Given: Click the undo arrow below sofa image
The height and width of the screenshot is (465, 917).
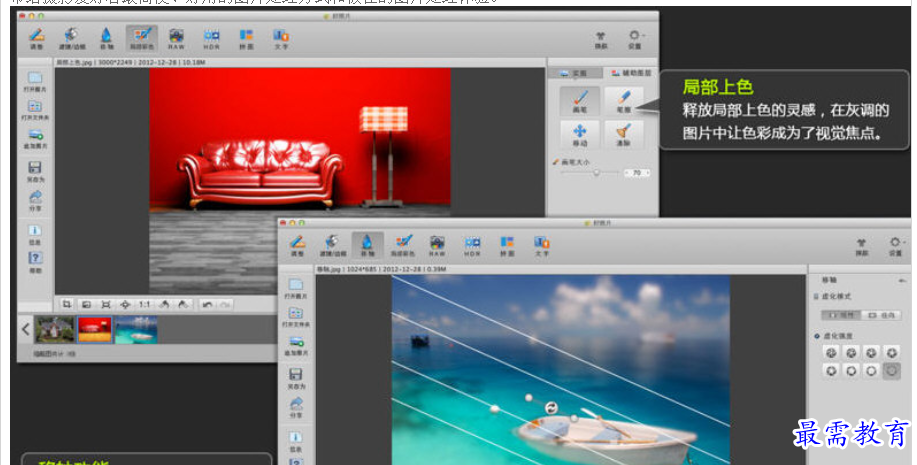Looking at the screenshot, I should pos(207,305).
